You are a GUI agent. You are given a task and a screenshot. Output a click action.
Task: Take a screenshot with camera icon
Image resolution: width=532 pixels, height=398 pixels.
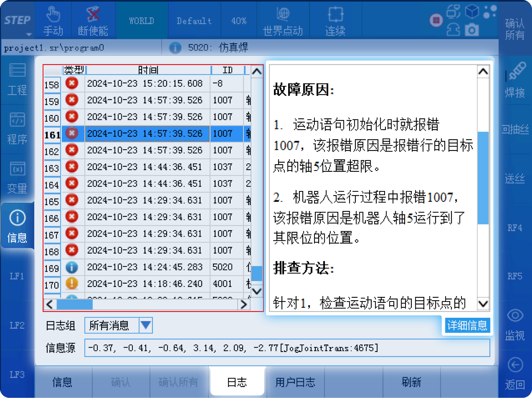[472, 30]
